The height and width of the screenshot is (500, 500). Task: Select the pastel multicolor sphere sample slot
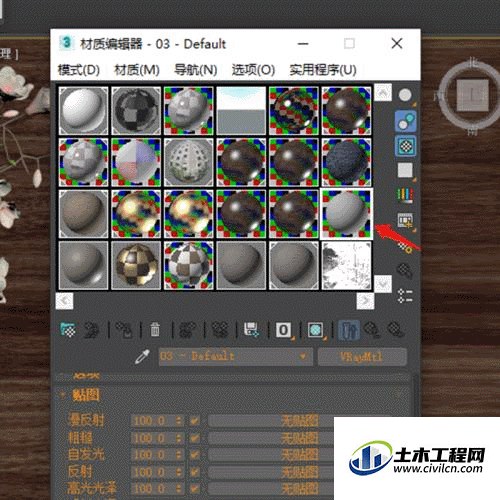click(x=136, y=162)
